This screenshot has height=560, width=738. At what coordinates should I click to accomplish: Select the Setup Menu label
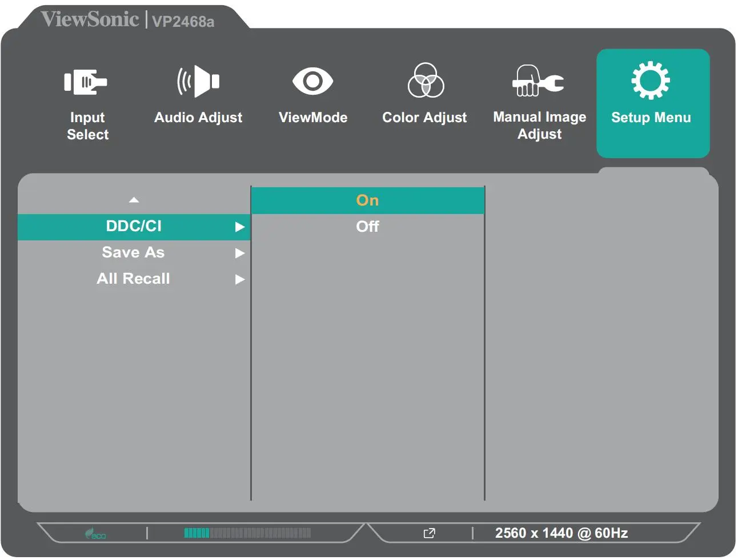651,118
